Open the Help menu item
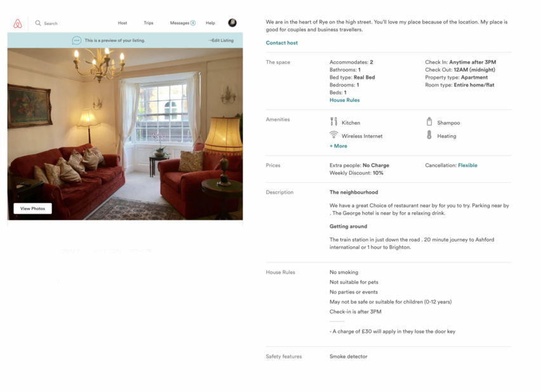Image resolution: width=541 pixels, height=392 pixels. tap(210, 23)
